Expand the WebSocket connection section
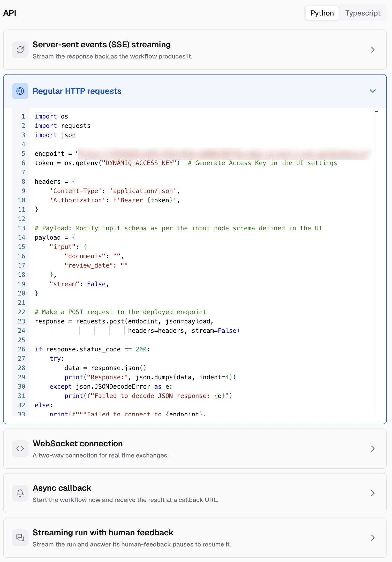Image resolution: width=392 pixels, height=562 pixels. (373, 449)
